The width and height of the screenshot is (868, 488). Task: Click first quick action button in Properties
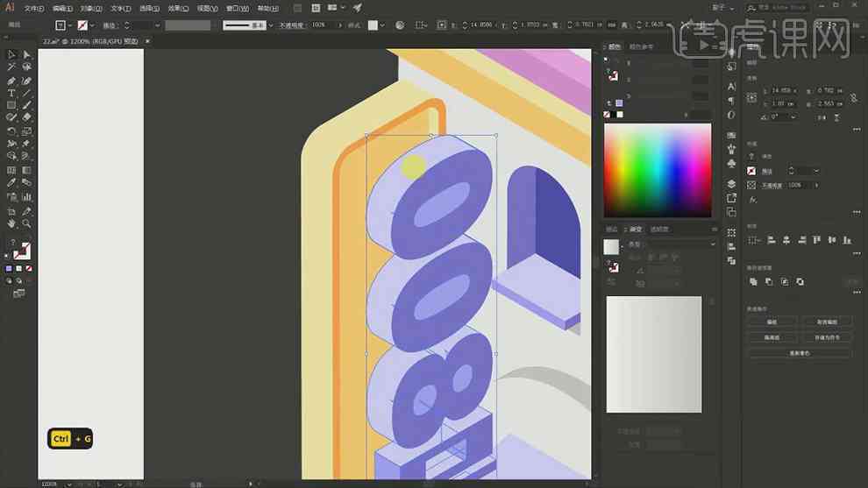tap(772, 322)
